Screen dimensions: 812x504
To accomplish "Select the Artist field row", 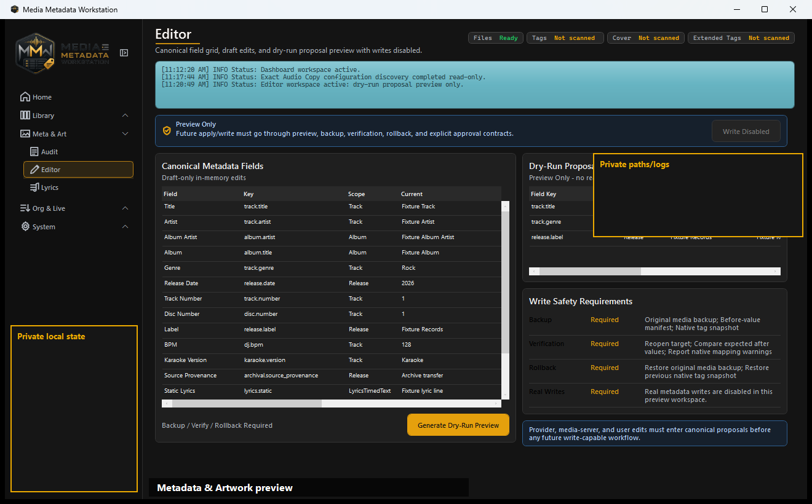I will pyautogui.click(x=332, y=222).
